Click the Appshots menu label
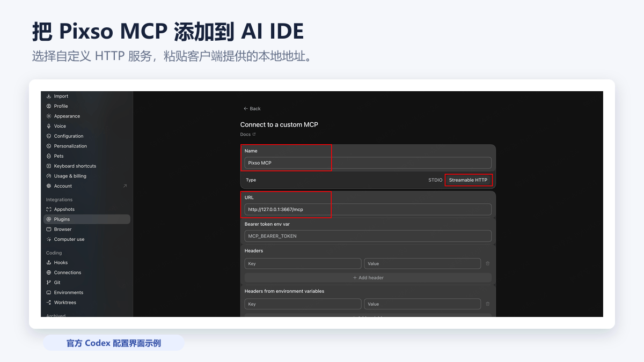Screen dimensions: 644x362 coord(64,209)
